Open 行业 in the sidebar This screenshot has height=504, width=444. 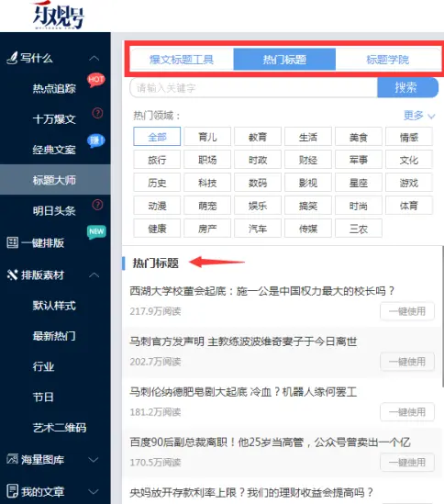tap(43, 366)
